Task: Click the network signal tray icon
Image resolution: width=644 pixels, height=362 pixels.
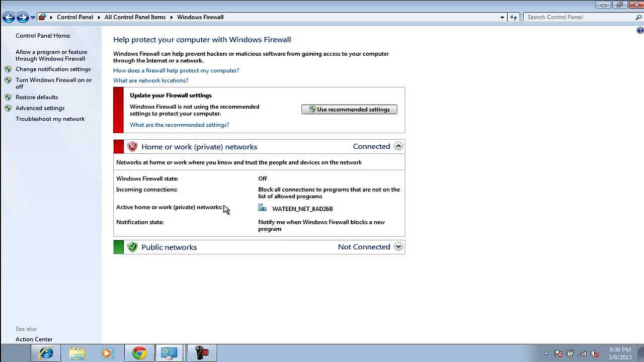Action: pos(583,353)
